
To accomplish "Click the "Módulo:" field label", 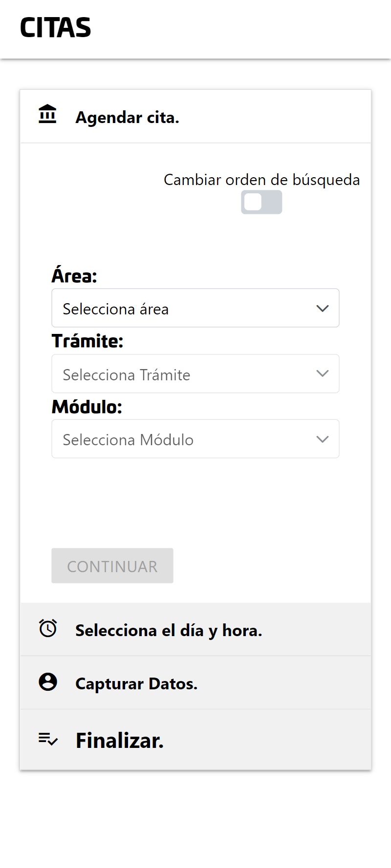I will pyautogui.click(x=87, y=407).
